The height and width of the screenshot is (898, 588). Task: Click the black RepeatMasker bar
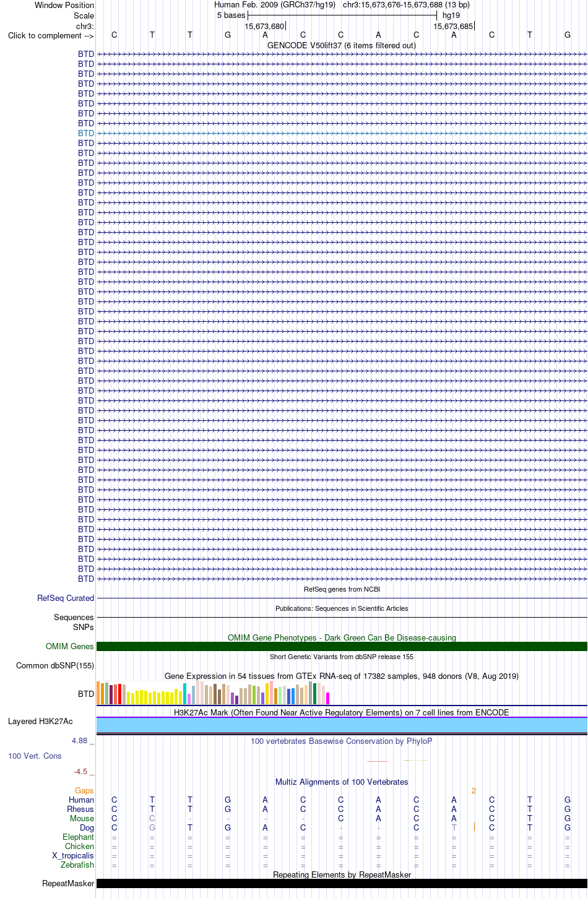[x=342, y=884]
